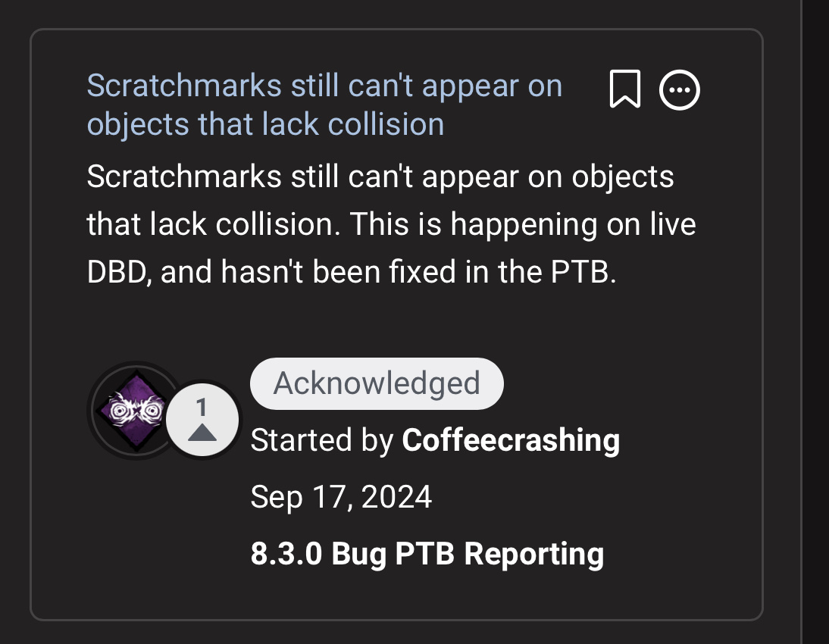Screen dimensions: 829x644
Task: Open the three-dot more options menu
Action: pos(680,90)
